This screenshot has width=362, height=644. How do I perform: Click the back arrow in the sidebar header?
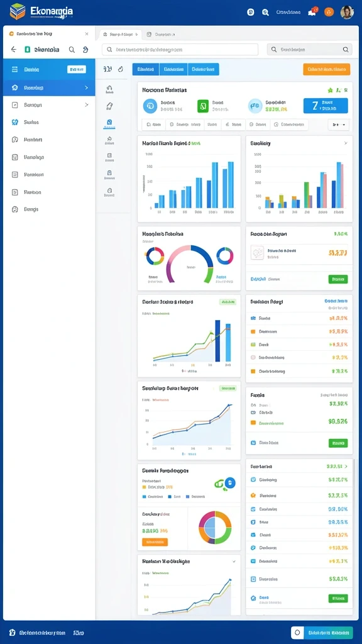14,50
